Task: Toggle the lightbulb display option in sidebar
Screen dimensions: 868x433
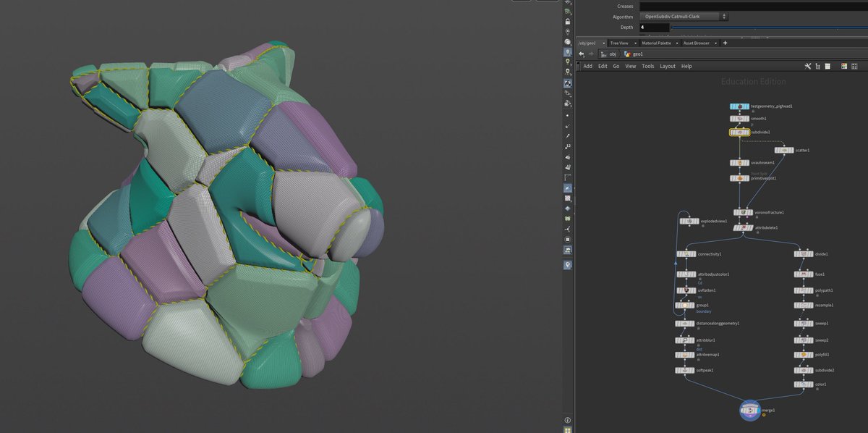Action: pos(568,52)
